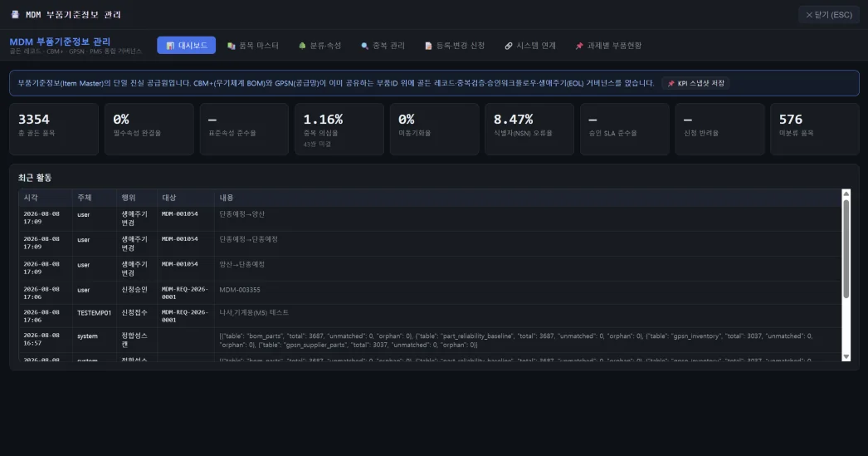Image resolution: width=868 pixels, height=456 pixels.
Task: Click the 필수속성 완결율 KPI card
Action: point(149,129)
